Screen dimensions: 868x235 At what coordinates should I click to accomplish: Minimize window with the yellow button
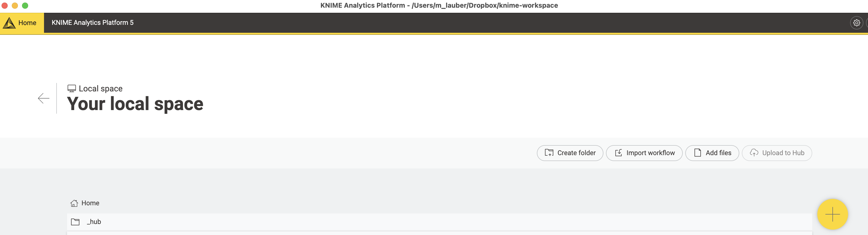pos(15,5)
